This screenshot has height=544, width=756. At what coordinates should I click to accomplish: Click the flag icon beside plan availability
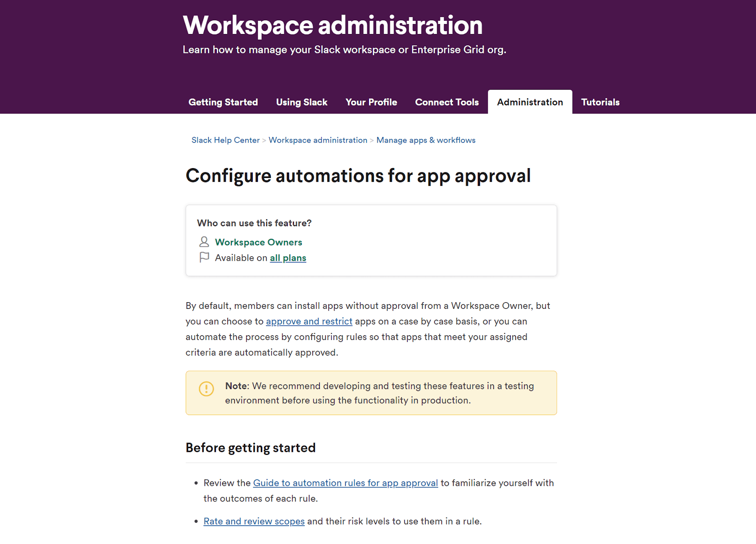(x=204, y=257)
